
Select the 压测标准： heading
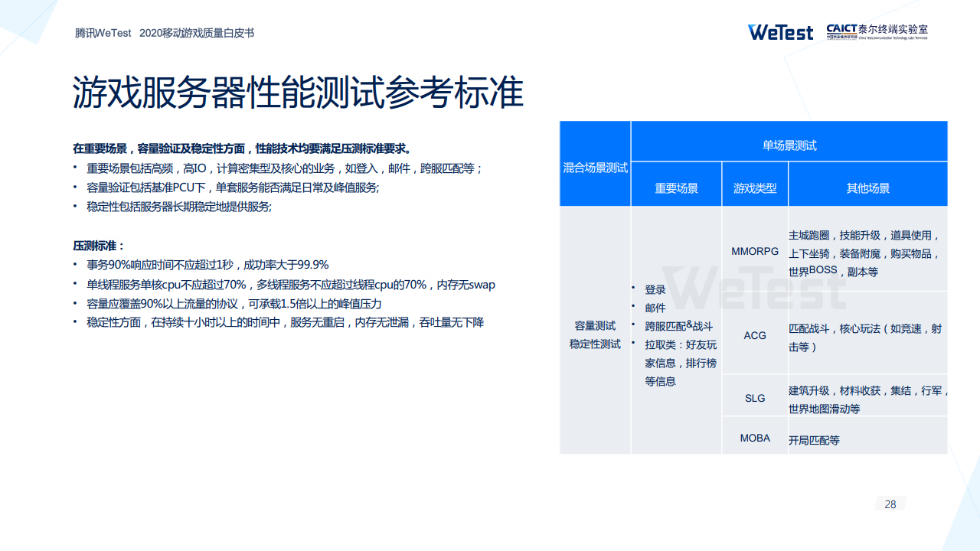coord(99,246)
